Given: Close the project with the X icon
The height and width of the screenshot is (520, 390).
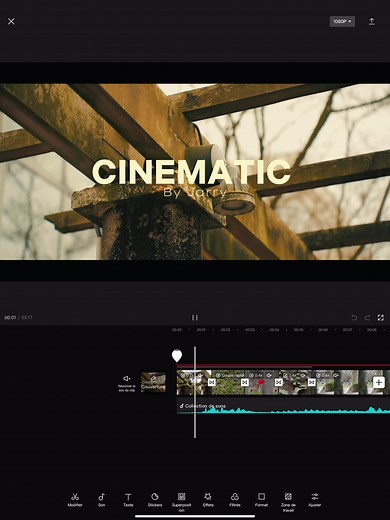Looking at the screenshot, I should (11, 21).
